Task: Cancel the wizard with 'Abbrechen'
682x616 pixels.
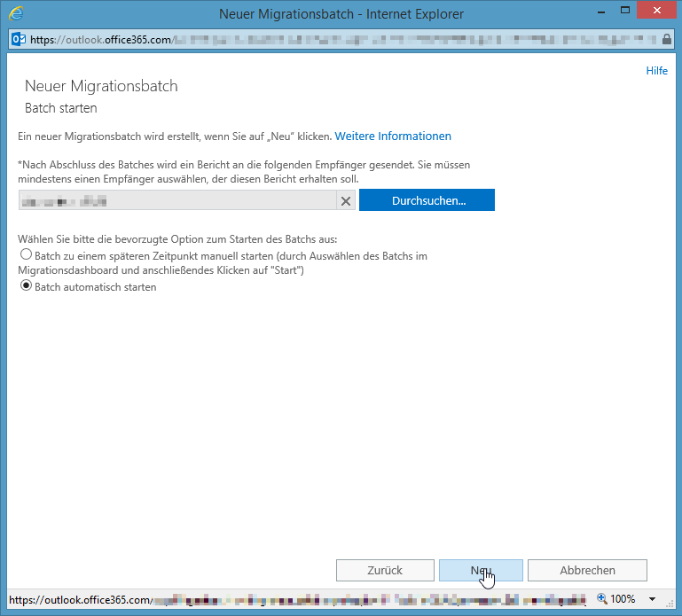Action: 587,570
